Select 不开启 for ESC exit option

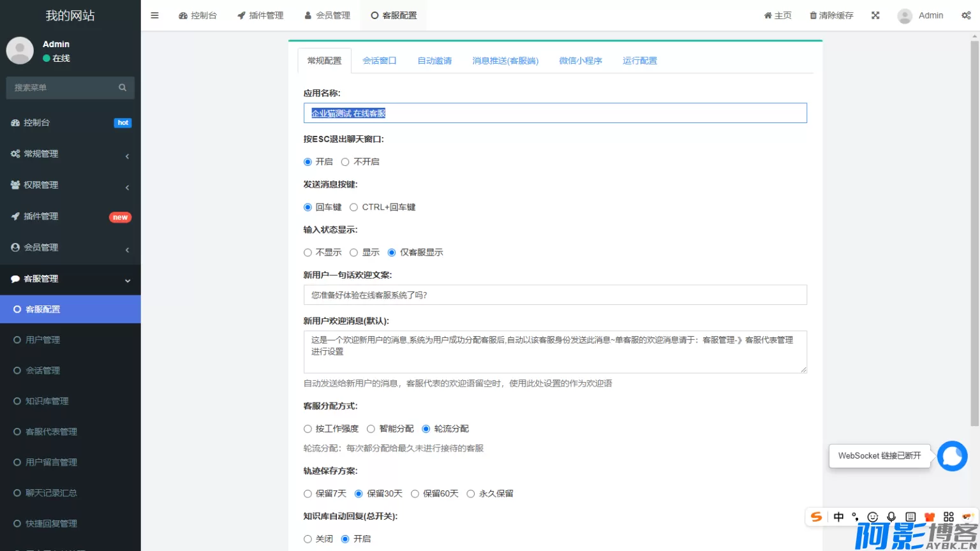[345, 162]
